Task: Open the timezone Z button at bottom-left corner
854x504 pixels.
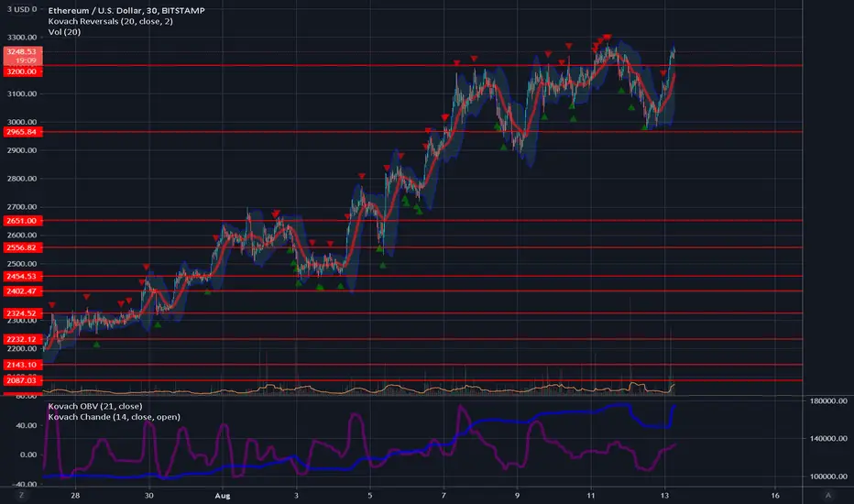Action: click(x=22, y=495)
